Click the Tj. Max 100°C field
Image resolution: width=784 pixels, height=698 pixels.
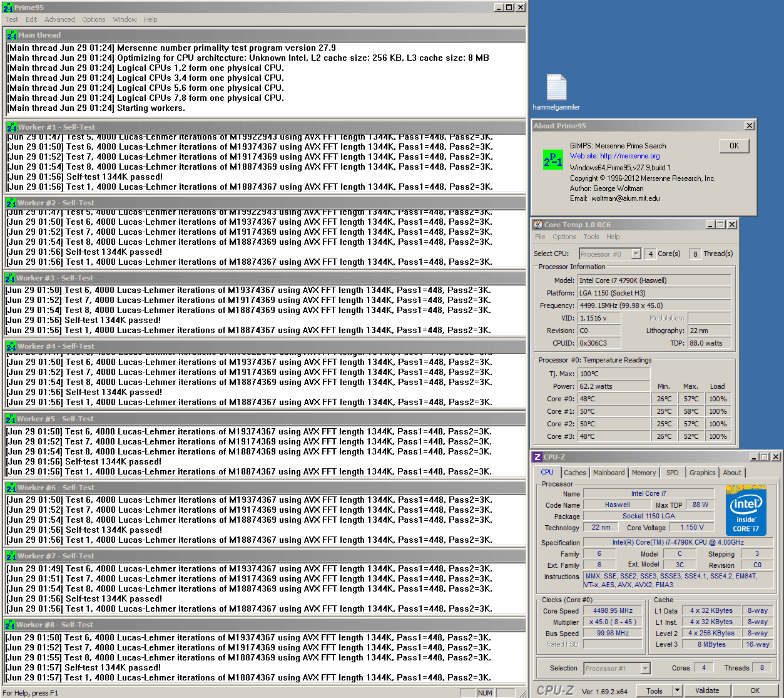(614, 374)
